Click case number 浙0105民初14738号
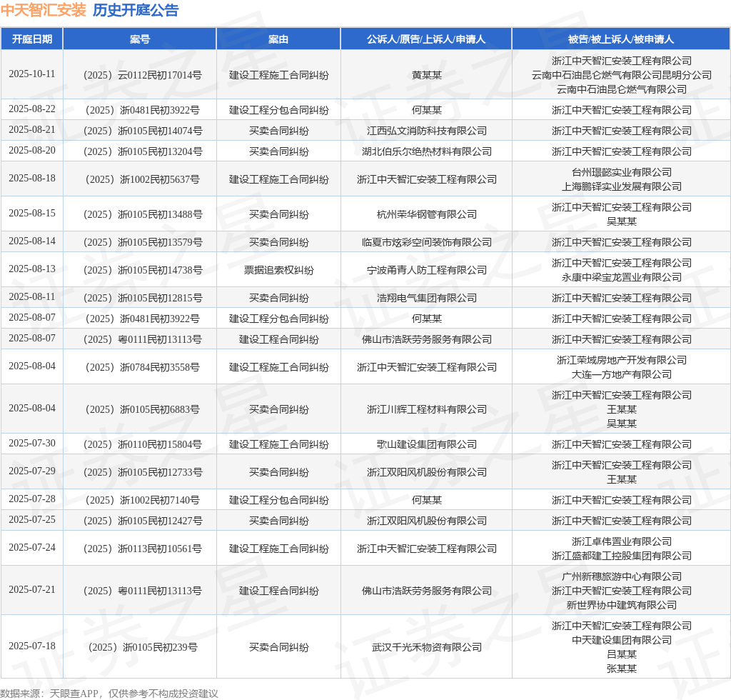731x700 pixels. 143,271
